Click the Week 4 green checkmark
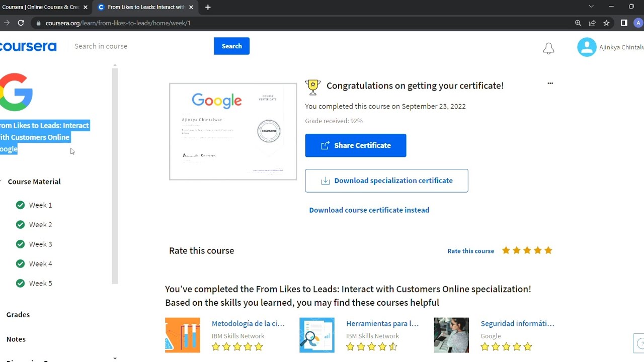644x362 pixels. (20, 263)
